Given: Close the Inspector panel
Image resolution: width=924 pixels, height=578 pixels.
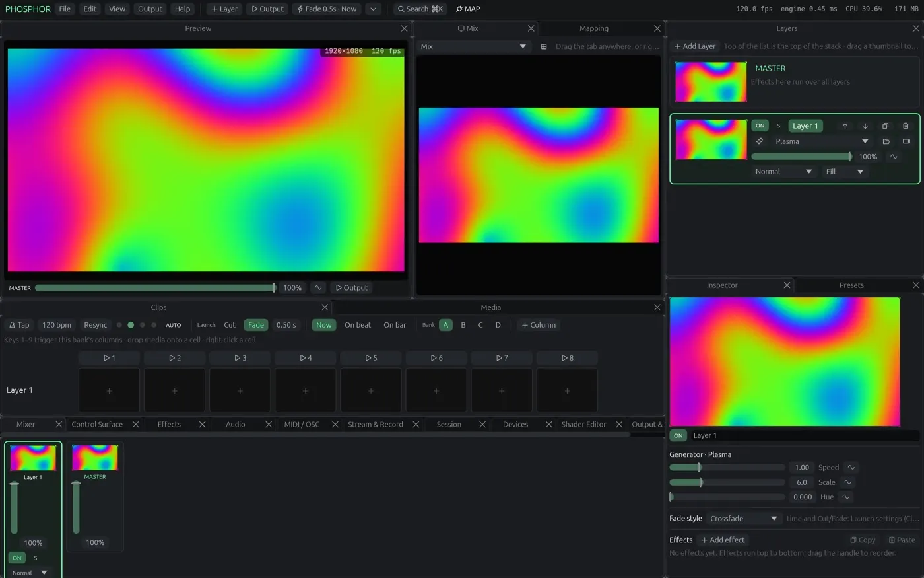Looking at the screenshot, I should click(x=787, y=285).
